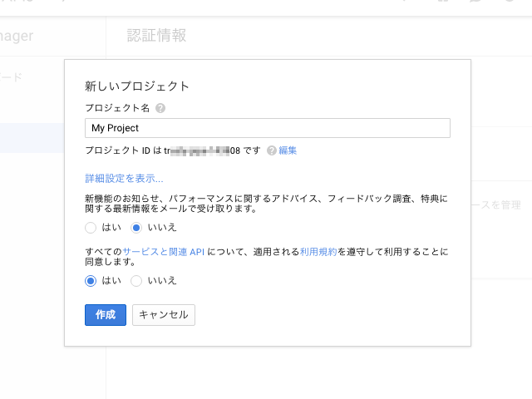Click the 作成 create button
Viewport: 532px width, 399px height.
tap(106, 315)
